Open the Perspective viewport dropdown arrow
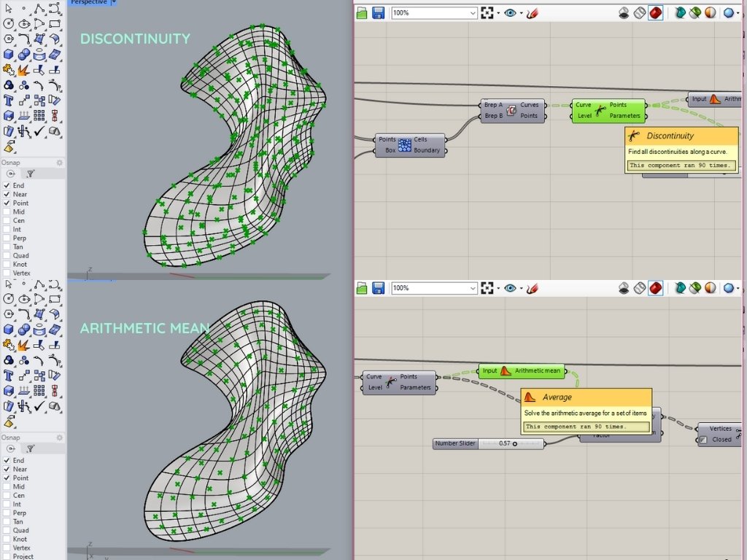Viewport: 747px width, 560px height. tap(114, 3)
